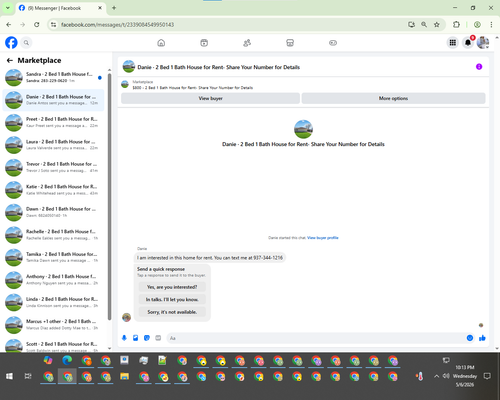Image resolution: width=500 pixels, height=400 pixels.
Task: Click the attach photo icon in composer
Action: tap(136, 338)
